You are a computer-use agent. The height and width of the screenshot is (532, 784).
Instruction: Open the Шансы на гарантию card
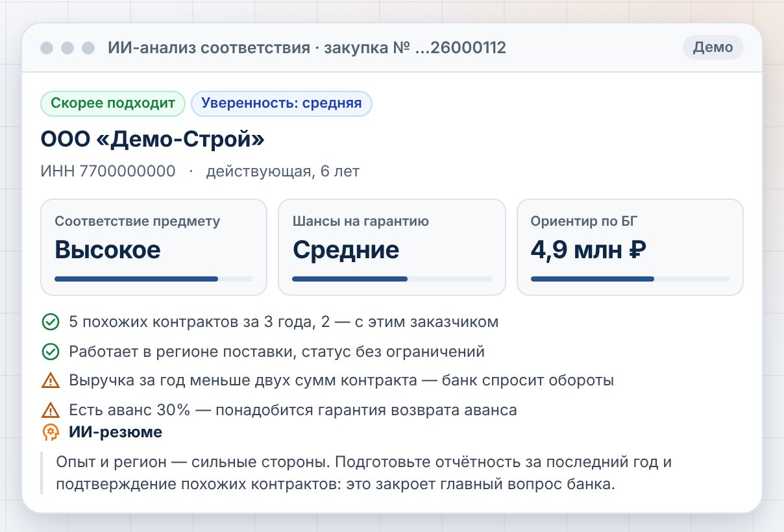click(x=392, y=247)
